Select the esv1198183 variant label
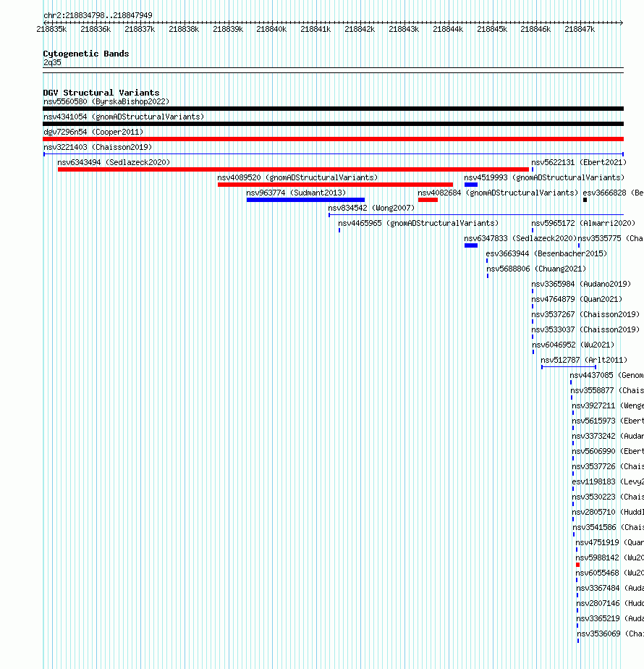Screen dimensions: 644x669 tap(608, 481)
